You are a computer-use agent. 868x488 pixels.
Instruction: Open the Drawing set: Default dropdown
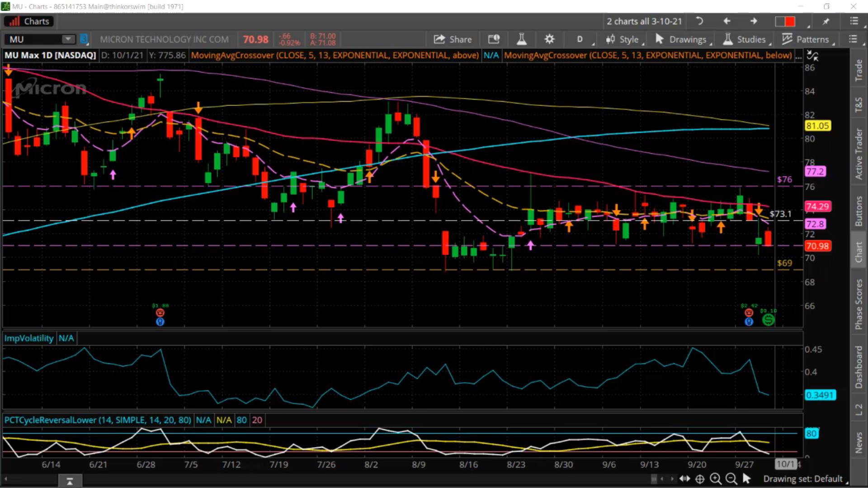click(x=805, y=479)
